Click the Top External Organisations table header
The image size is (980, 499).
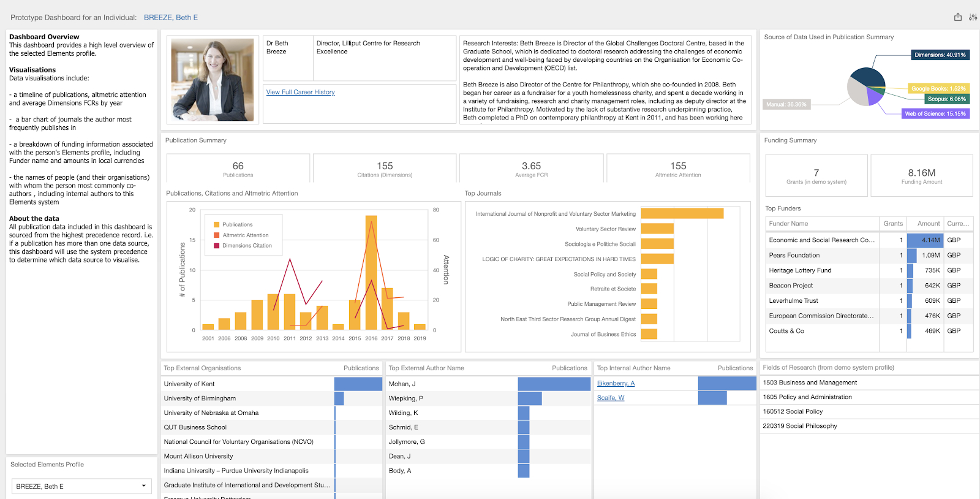[x=202, y=368]
